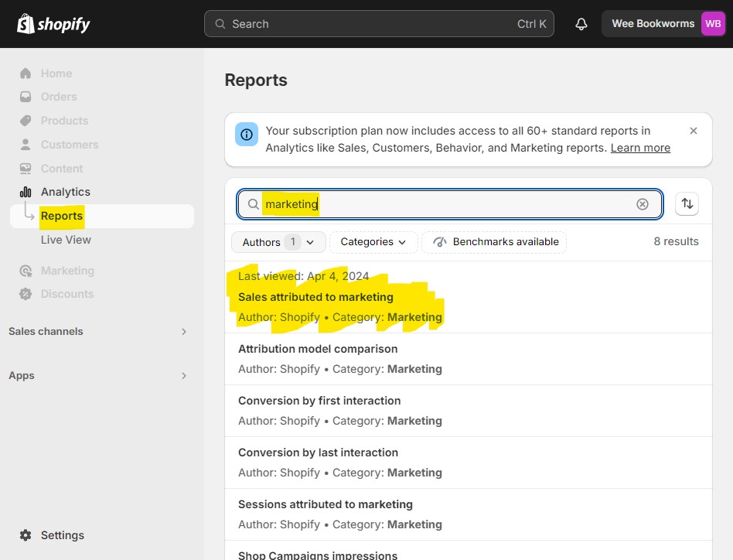The image size is (733, 560).
Task: Click the Reports page heading
Action: 256,80
